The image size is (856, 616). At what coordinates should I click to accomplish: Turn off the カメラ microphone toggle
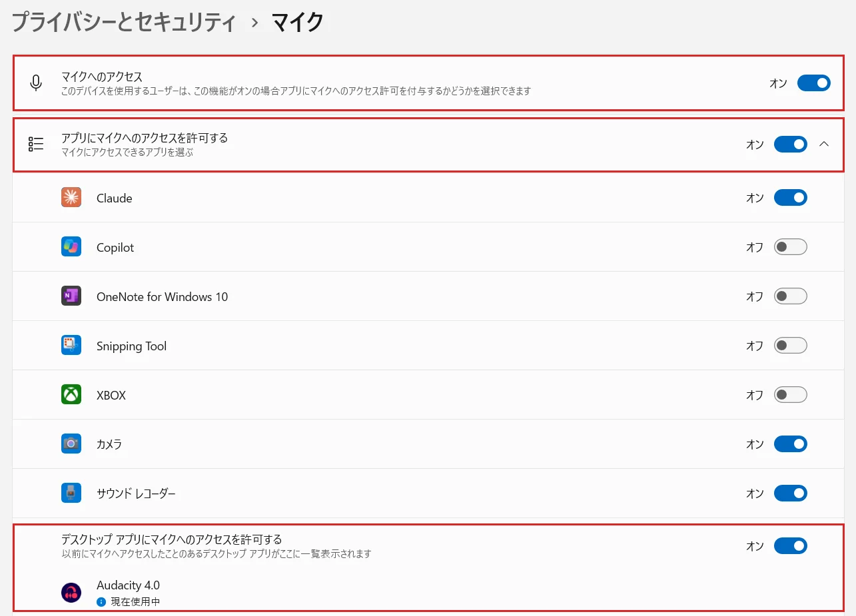(x=791, y=444)
